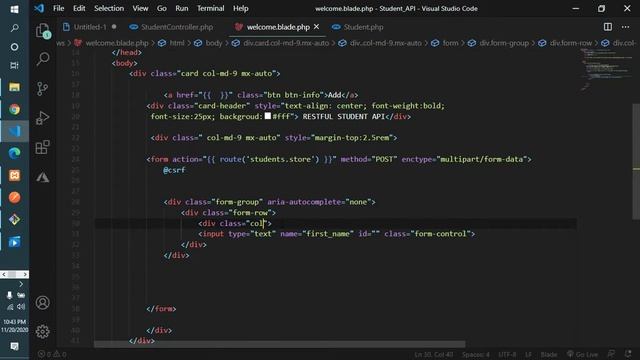Viewport: 640px width, 360px height.
Task: Open the Selection menu
Action: [x=109, y=8]
